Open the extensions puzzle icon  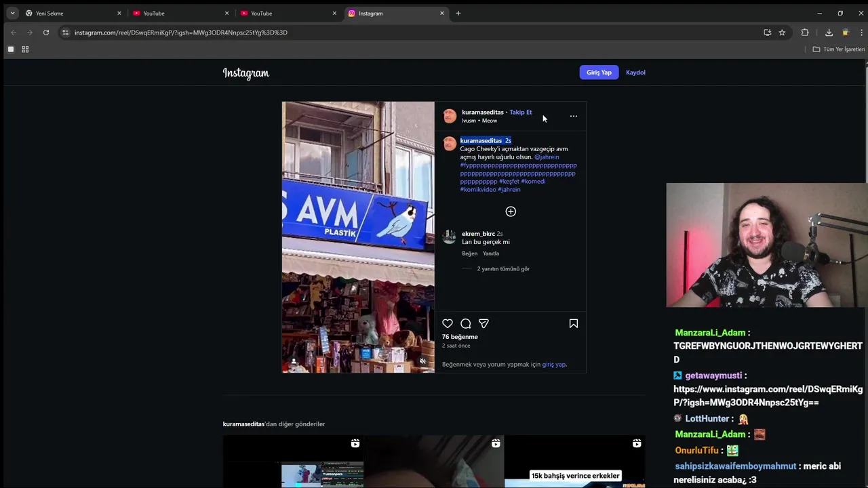[x=805, y=33]
